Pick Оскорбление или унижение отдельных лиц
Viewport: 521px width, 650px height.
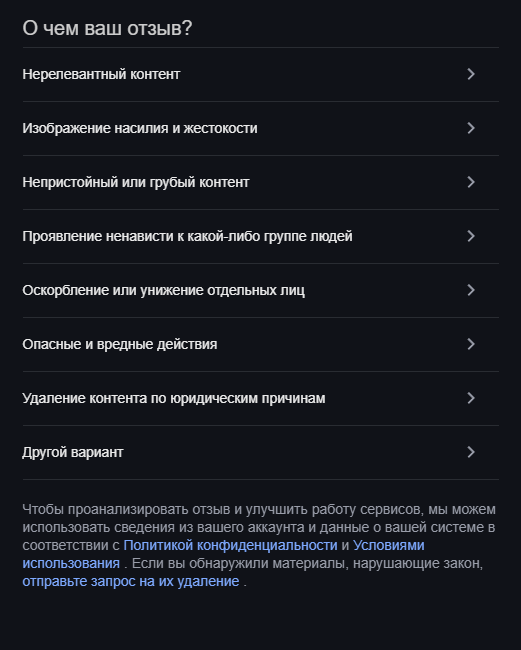tap(260, 290)
